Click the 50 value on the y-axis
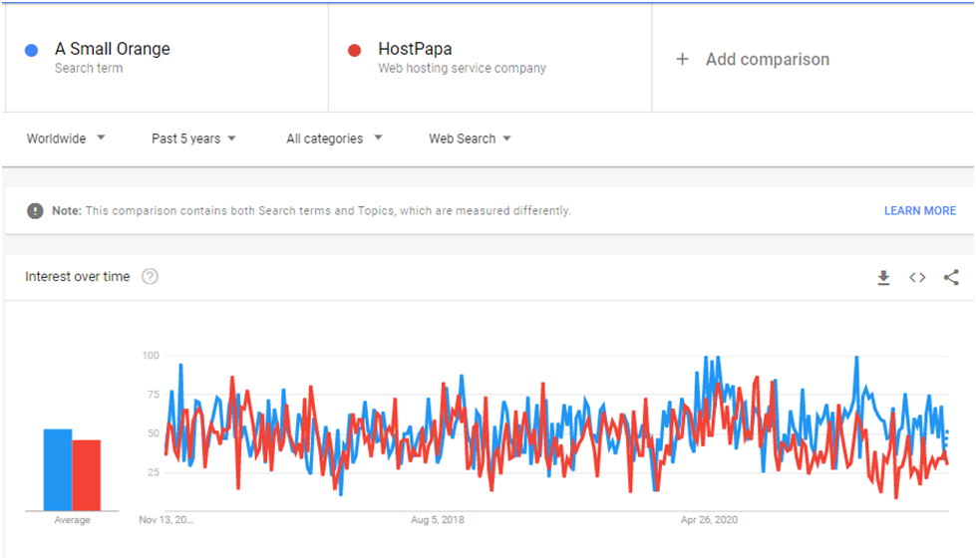Screen dimensions: 976x560 tap(154, 433)
